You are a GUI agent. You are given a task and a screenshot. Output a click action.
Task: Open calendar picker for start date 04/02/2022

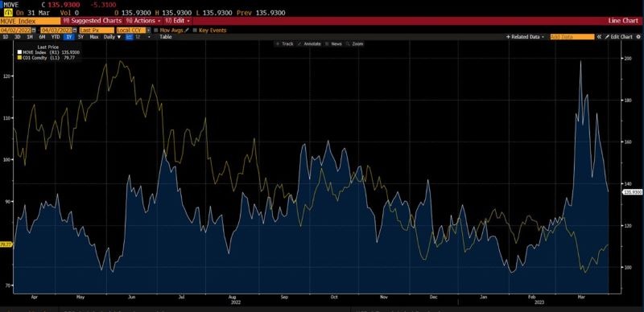coord(34,31)
